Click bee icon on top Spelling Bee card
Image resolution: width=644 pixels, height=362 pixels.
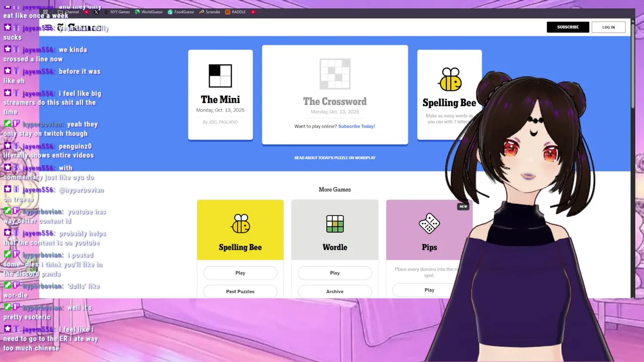pyautogui.click(x=450, y=79)
